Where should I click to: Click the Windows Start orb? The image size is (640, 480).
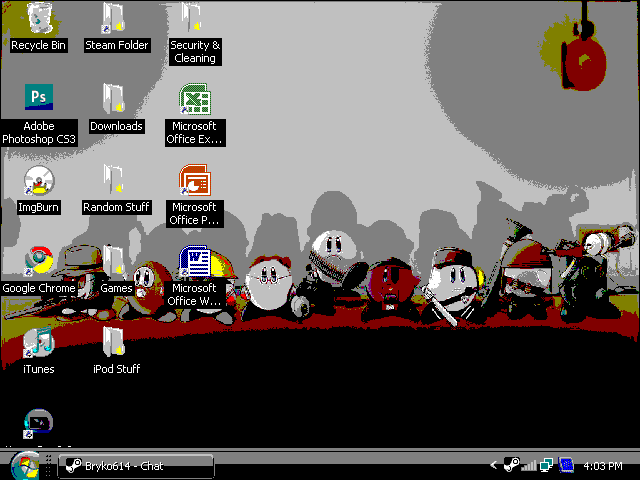coord(26,466)
